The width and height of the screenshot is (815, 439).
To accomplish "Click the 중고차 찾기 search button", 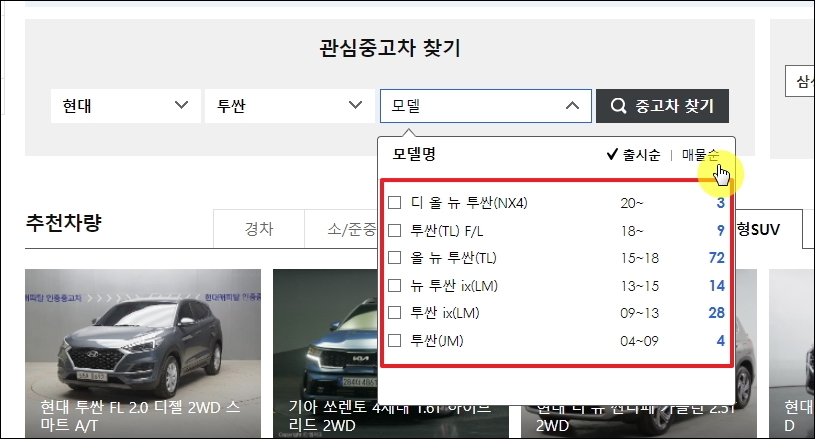I will (x=662, y=106).
